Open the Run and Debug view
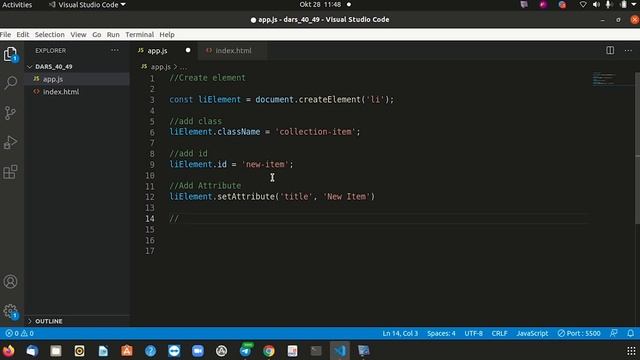Screen dimensions: 640x360 click(10, 142)
